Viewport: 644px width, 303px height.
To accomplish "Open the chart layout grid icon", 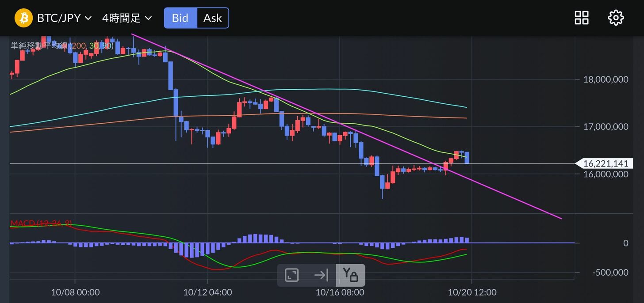I will tap(581, 18).
